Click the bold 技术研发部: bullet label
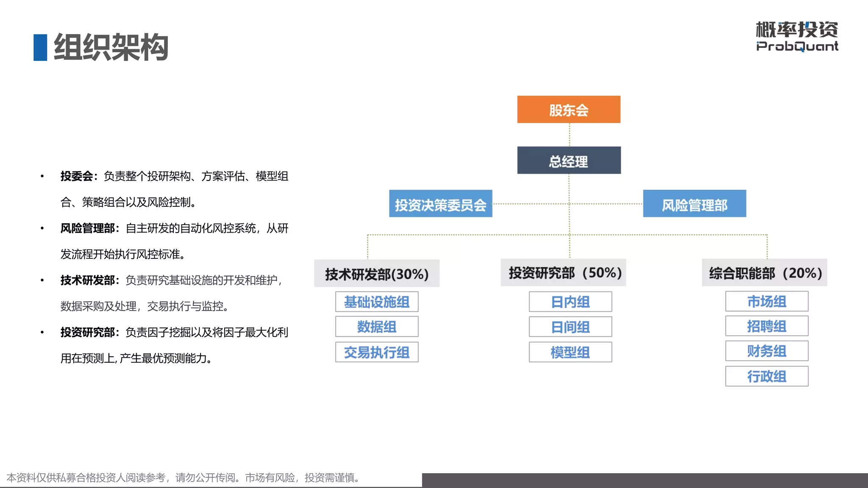This screenshot has width=868, height=488. (90, 280)
